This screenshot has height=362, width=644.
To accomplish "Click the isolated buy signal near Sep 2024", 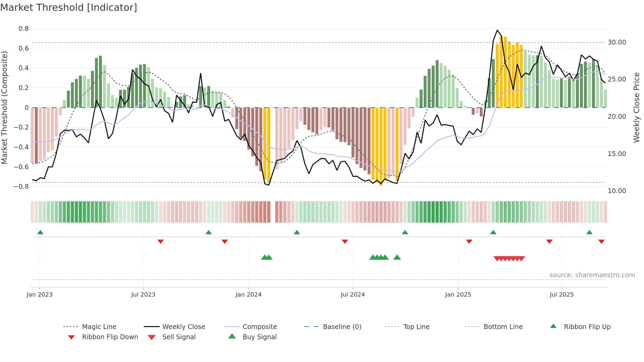I will (397, 257).
